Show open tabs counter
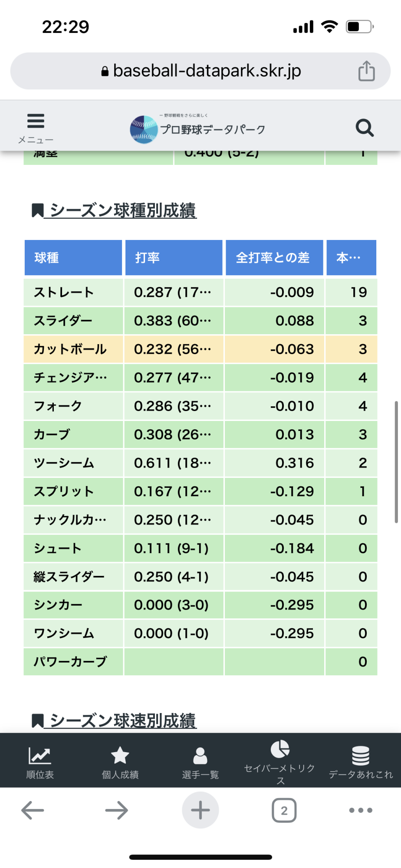This screenshot has height=868, width=401. 284,810
